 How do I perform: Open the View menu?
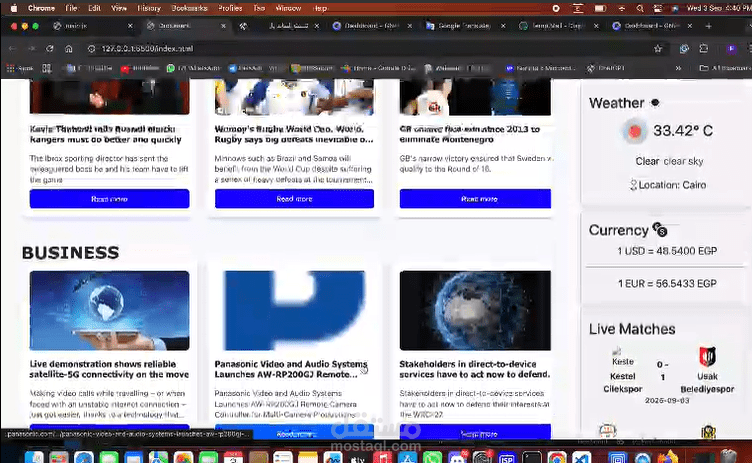point(119,8)
